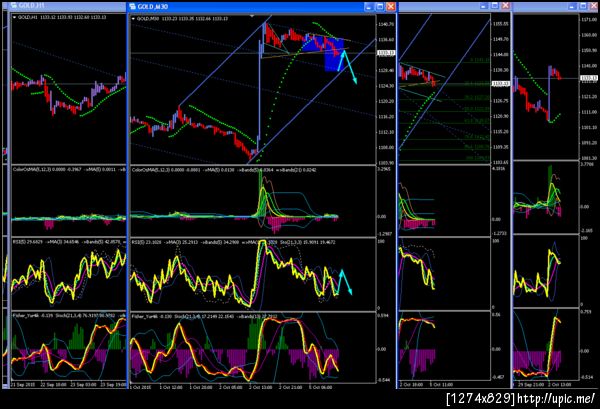This screenshot has height=409, width=600.
Task: Select the ColorOsMA(5,12,3) label in GOLD,H1
Action: click(32, 169)
